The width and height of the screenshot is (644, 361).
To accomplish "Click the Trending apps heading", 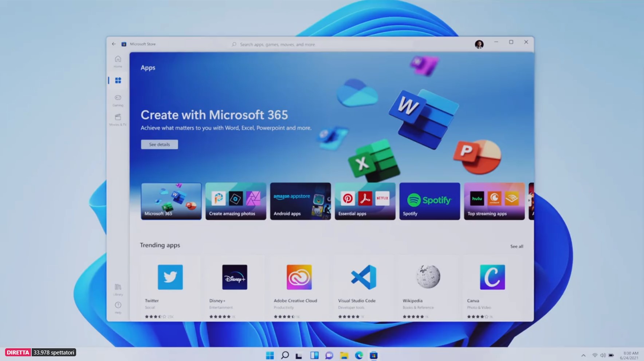I will (160, 245).
